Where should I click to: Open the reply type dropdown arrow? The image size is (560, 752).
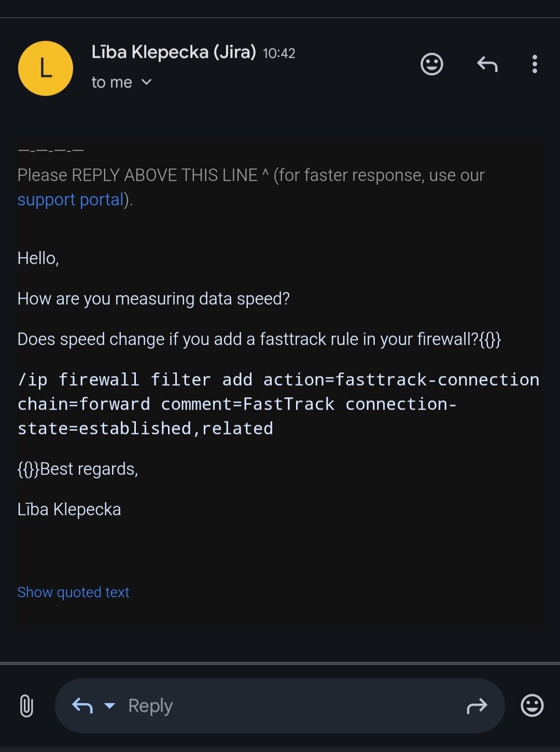[109, 706]
